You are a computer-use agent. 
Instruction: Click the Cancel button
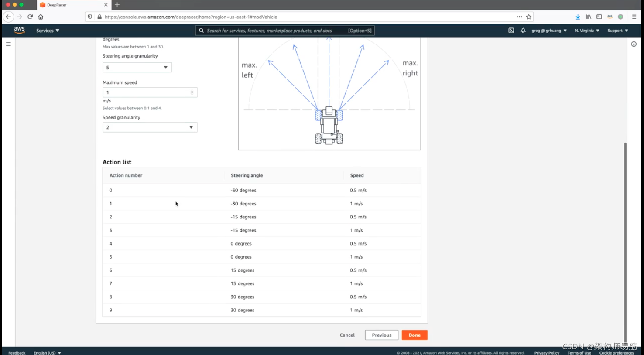[347, 335]
